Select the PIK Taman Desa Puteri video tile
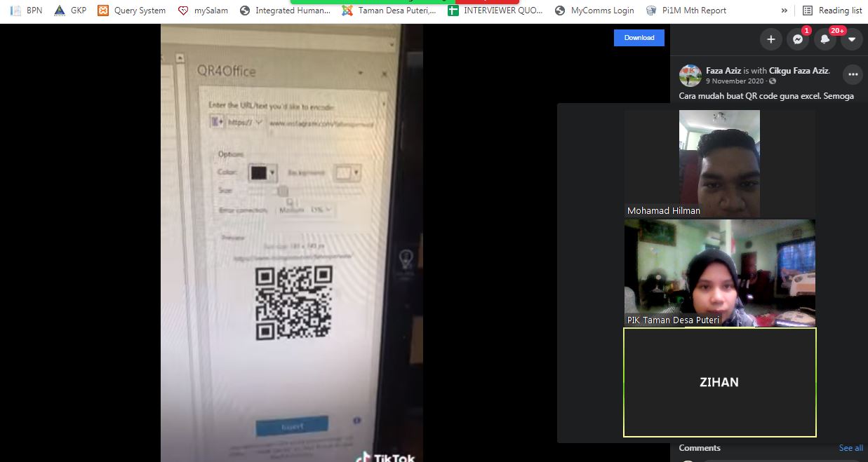 [x=720, y=273]
